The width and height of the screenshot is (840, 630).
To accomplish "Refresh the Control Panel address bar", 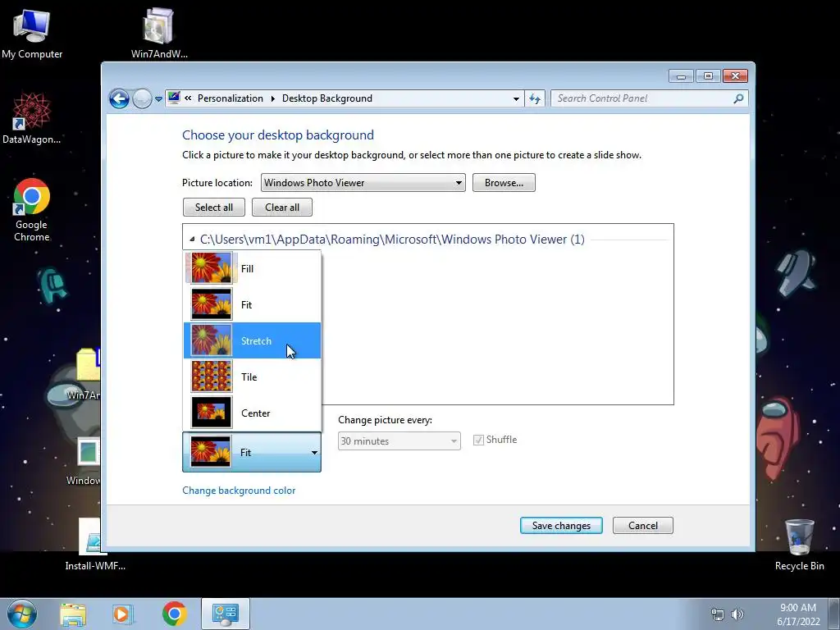I will (535, 98).
